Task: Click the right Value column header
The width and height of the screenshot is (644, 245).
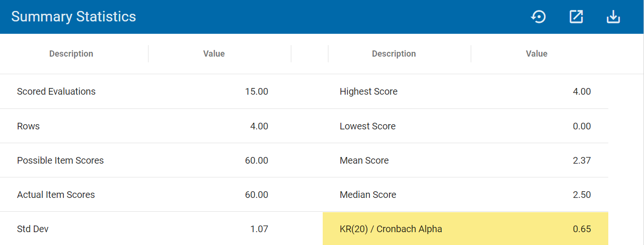Action: [x=536, y=54]
